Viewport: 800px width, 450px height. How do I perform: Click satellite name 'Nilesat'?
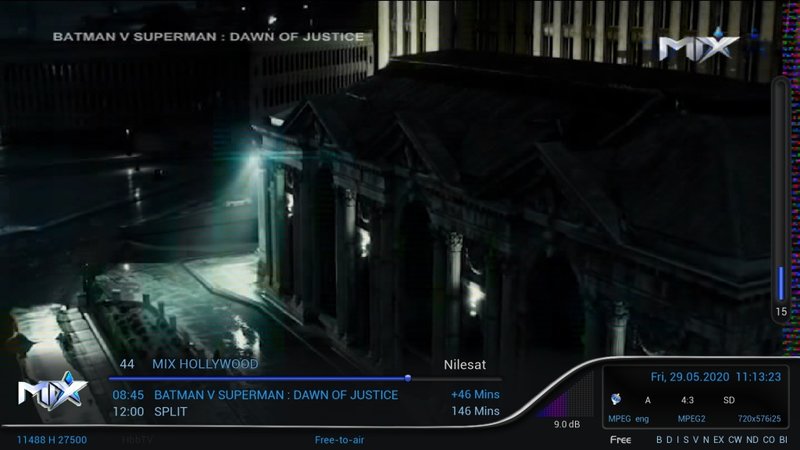[x=465, y=365]
